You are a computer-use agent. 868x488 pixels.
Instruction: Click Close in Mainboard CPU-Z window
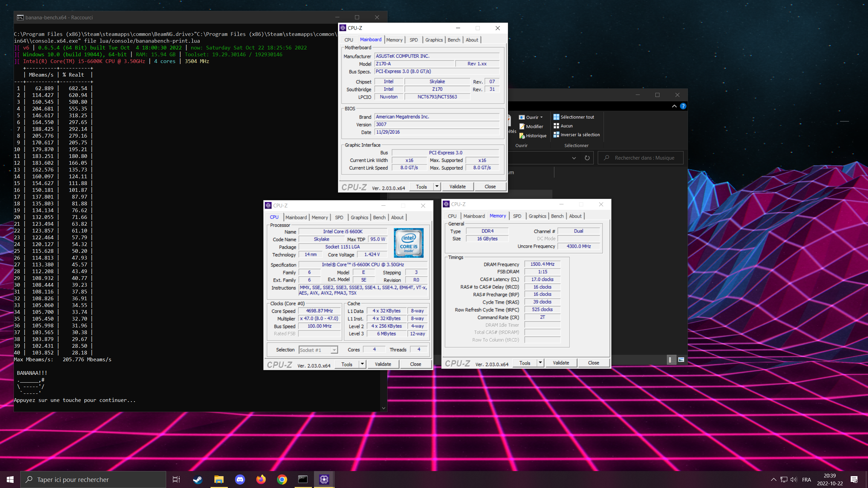pyautogui.click(x=490, y=187)
